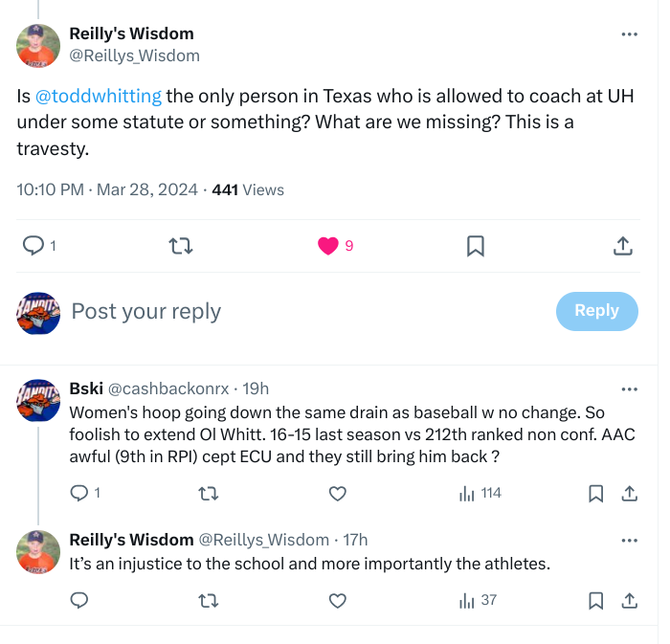This screenshot has width=670, height=644.
Task: Share the main tweet
Action: click(623, 246)
